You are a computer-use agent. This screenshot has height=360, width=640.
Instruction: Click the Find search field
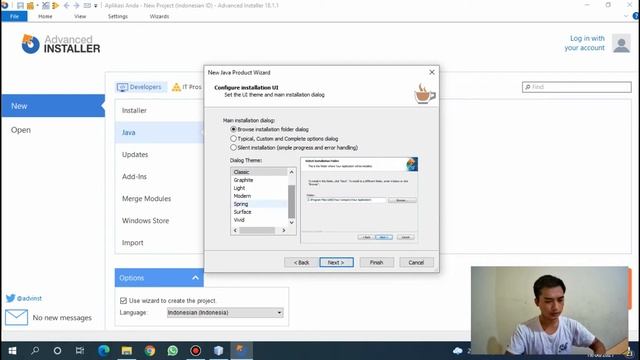576,87
